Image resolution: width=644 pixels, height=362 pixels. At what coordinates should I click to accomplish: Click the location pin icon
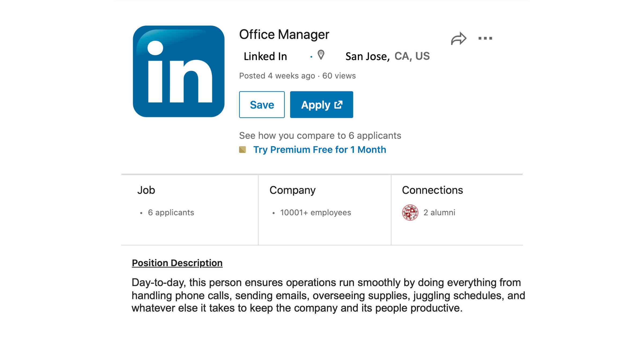point(321,55)
